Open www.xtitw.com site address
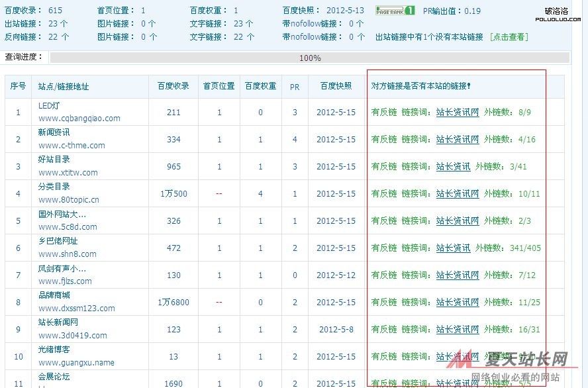 [68, 173]
